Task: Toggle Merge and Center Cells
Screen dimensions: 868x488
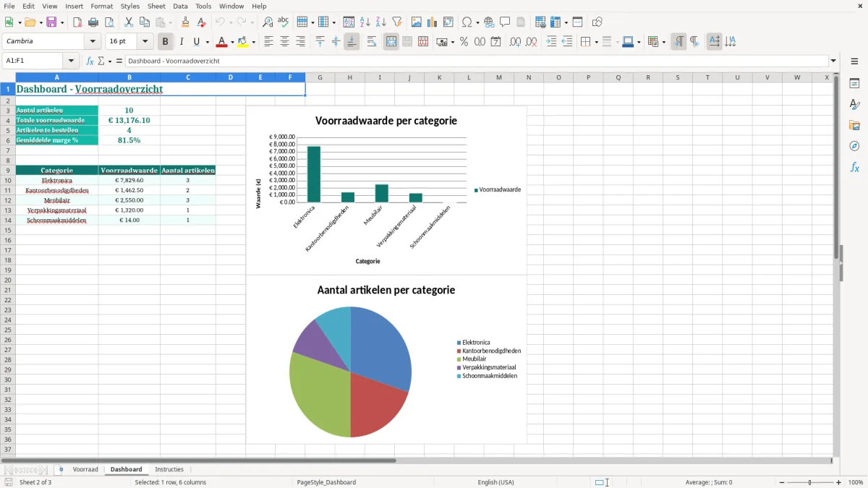Action: click(x=391, y=42)
